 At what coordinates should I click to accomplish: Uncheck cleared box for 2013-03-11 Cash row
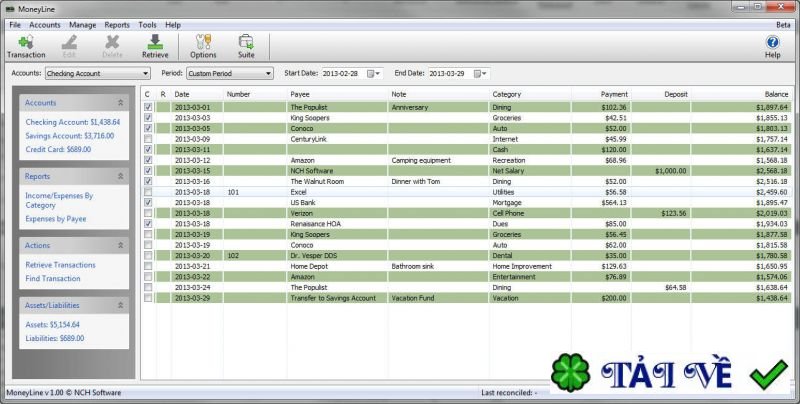click(148, 150)
